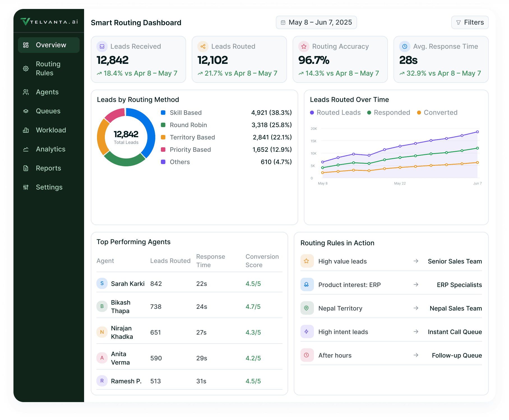The image size is (509, 420).
Task: Click Sarah Karki's S avatar
Action: click(x=102, y=283)
